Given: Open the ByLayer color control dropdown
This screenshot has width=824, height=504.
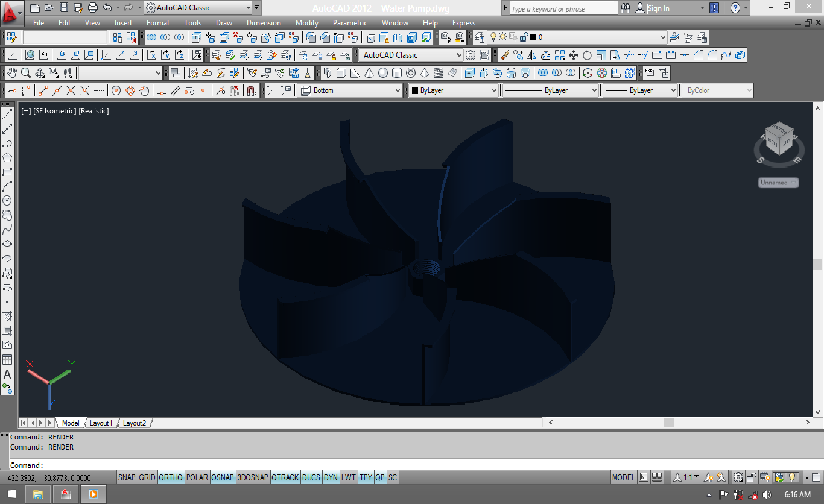Looking at the screenshot, I should (x=454, y=90).
